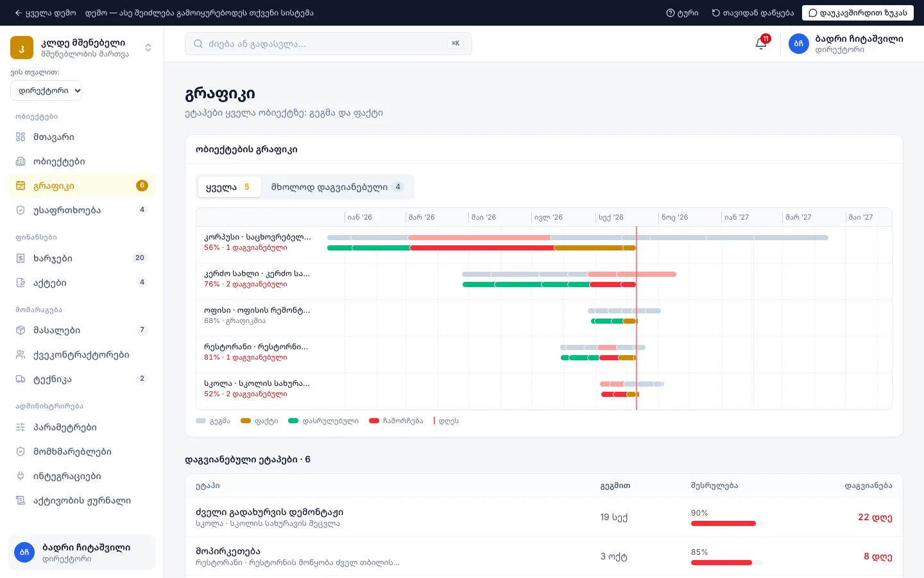Click the მომხმარებლები shield icon

21,451
